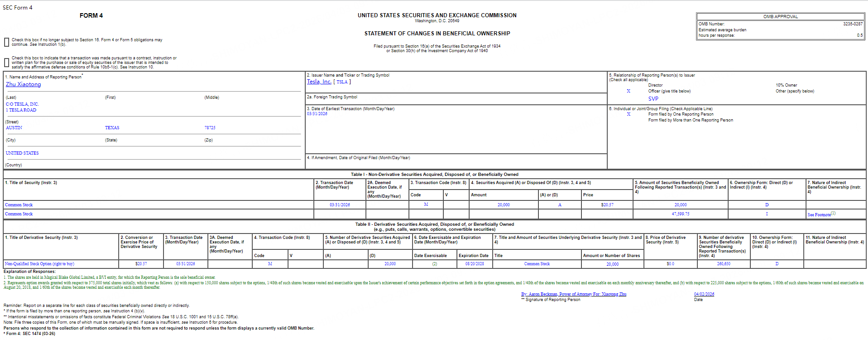Click the remaining derivative securities count 260,650
This screenshot has height=340, width=868.
(724, 264)
